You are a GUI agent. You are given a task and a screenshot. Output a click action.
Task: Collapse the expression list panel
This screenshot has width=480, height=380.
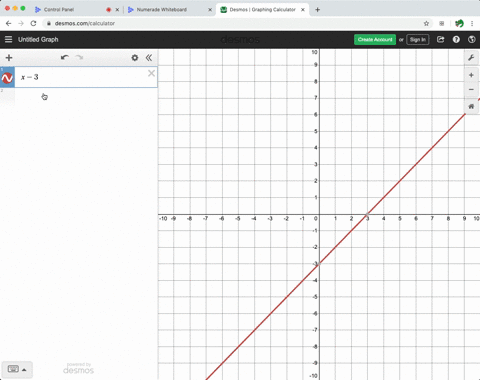(149, 58)
